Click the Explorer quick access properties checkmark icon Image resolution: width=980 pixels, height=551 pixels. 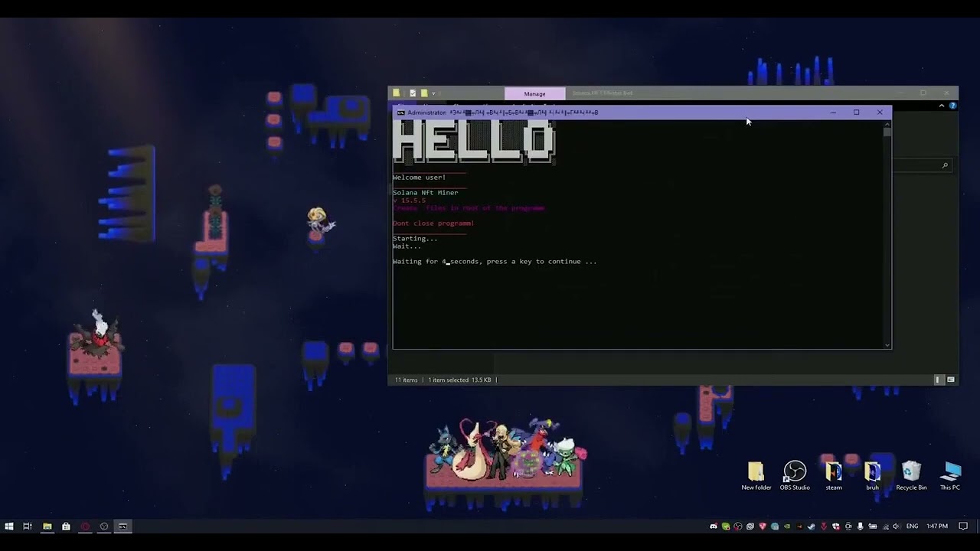point(413,93)
